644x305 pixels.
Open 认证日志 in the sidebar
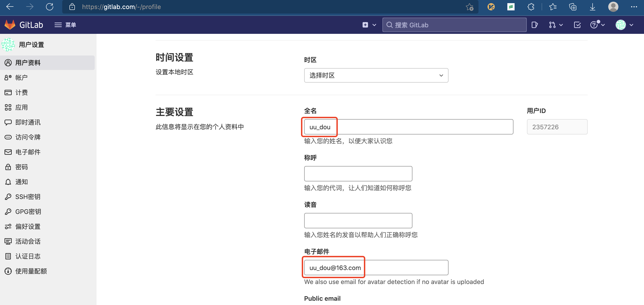point(48,256)
